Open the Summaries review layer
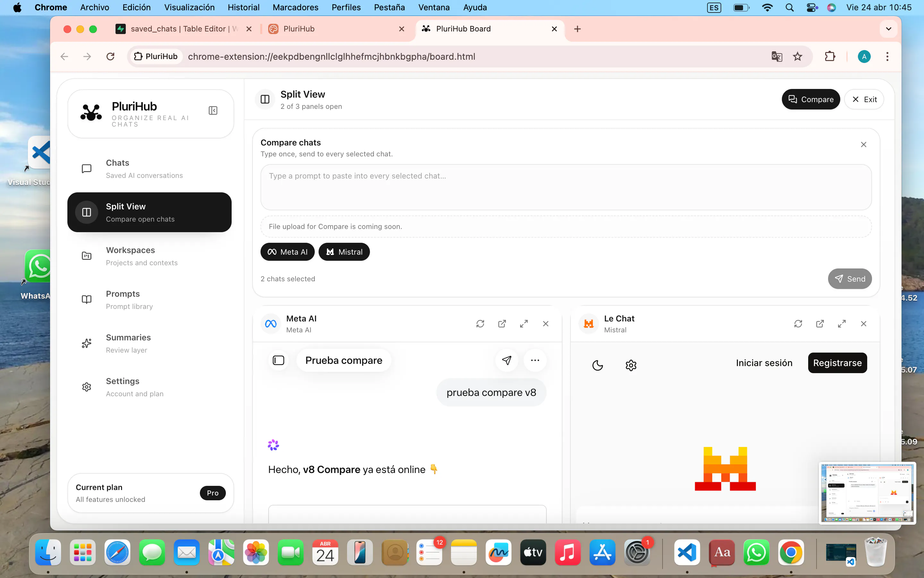The width and height of the screenshot is (924, 578). tap(149, 343)
